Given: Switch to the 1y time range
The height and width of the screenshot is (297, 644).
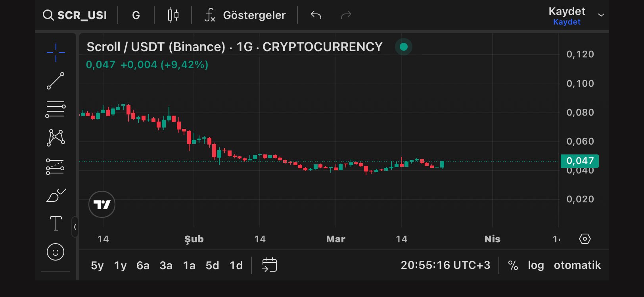Looking at the screenshot, I should click(x=120, y=265).
